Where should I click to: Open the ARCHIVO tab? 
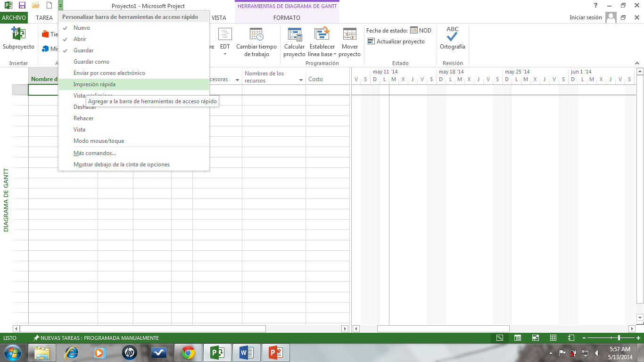(x=14, y=18)
